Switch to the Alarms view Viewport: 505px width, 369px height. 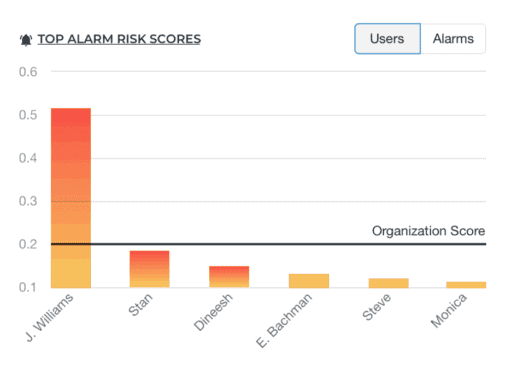coord(453,39)
